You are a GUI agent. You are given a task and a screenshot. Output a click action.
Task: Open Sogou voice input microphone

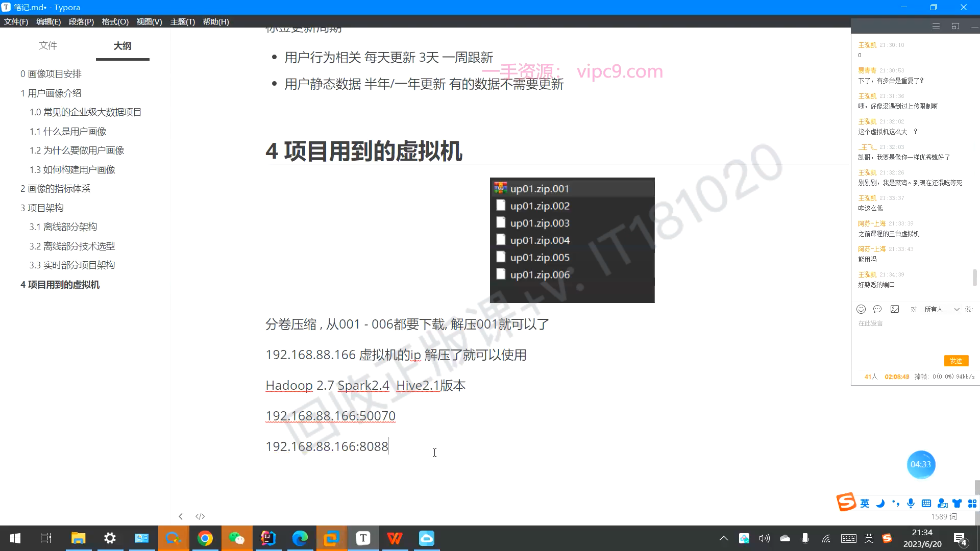point(911,504)
